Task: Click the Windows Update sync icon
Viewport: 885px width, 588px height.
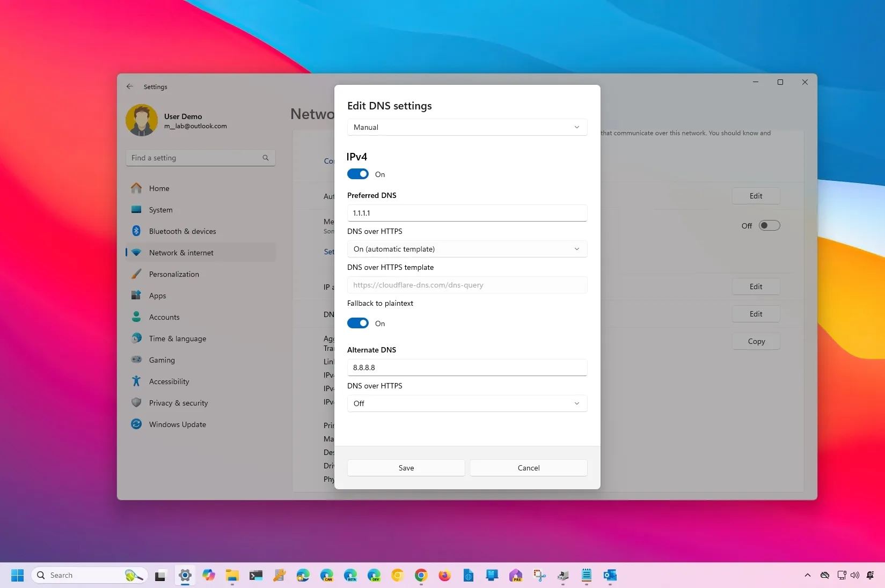Action: coord(136,424)
